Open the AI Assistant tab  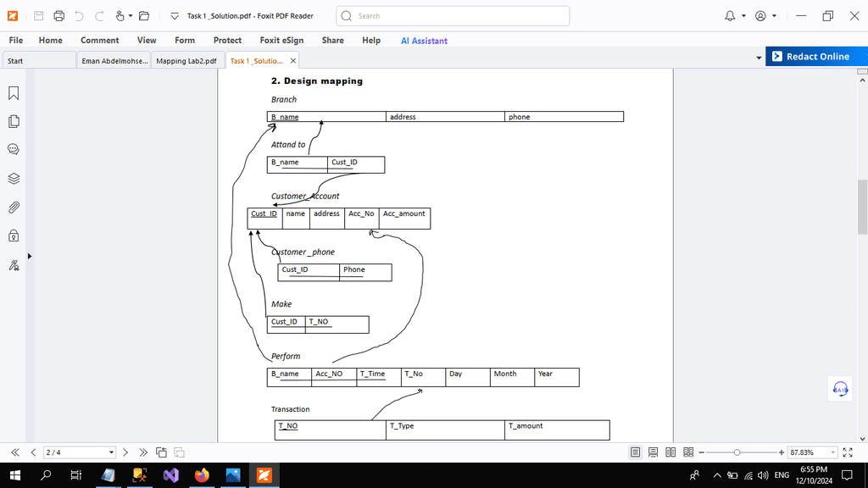[x=424, y=41]
